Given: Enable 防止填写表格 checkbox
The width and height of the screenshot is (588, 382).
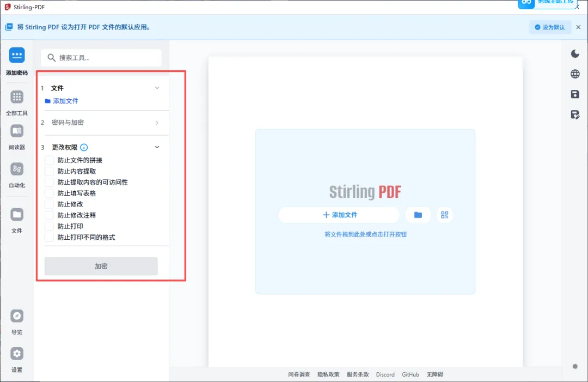Looking at the screenshot, I should tap(49, 193).
